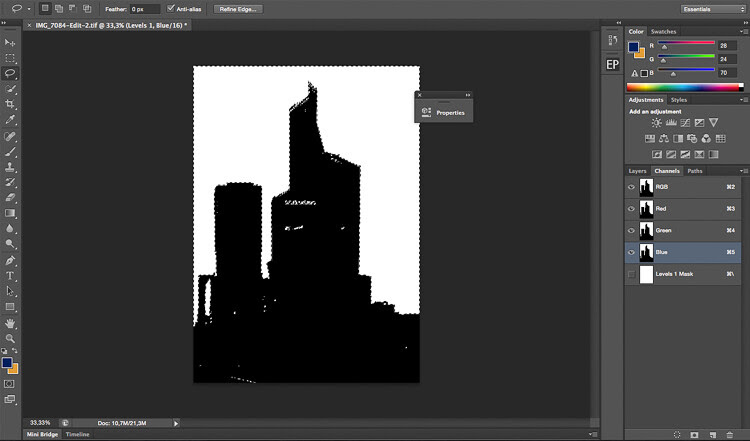
Task: Choose the Subtract from selection mode
Action: (73, 9)
